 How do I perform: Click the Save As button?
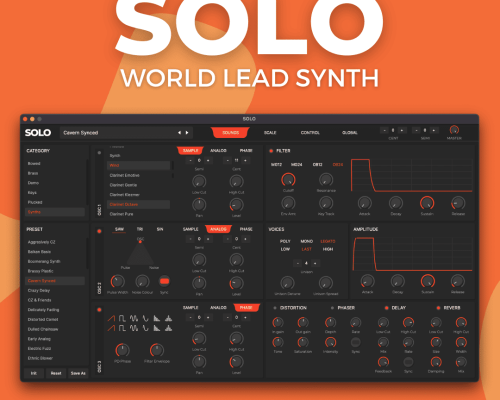[78, 373]
